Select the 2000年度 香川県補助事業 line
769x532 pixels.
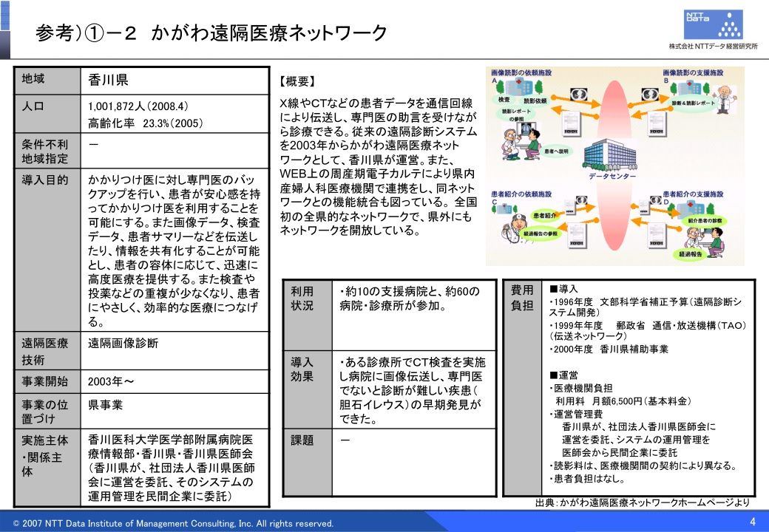click(x=609, y=349)
